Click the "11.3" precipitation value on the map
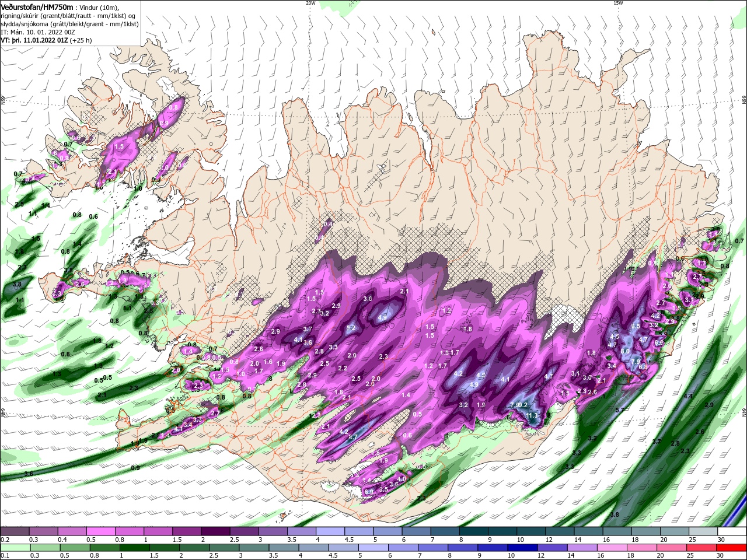The image size is (747, 560). pos(532,415)
